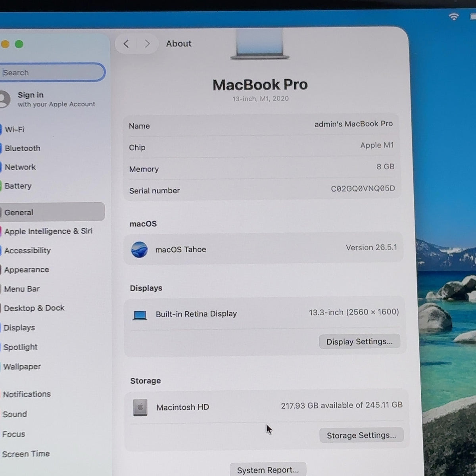476x476 pixels.
Task: Click the Display Settings... button
Action: pos(360,342)
